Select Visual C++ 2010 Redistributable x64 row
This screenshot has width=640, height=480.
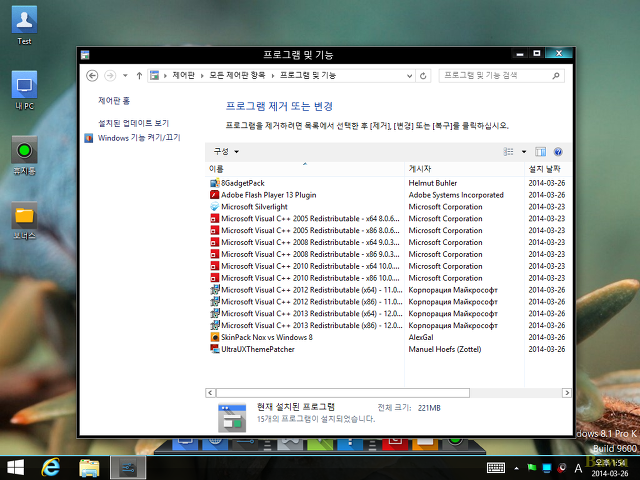(388, 266)
